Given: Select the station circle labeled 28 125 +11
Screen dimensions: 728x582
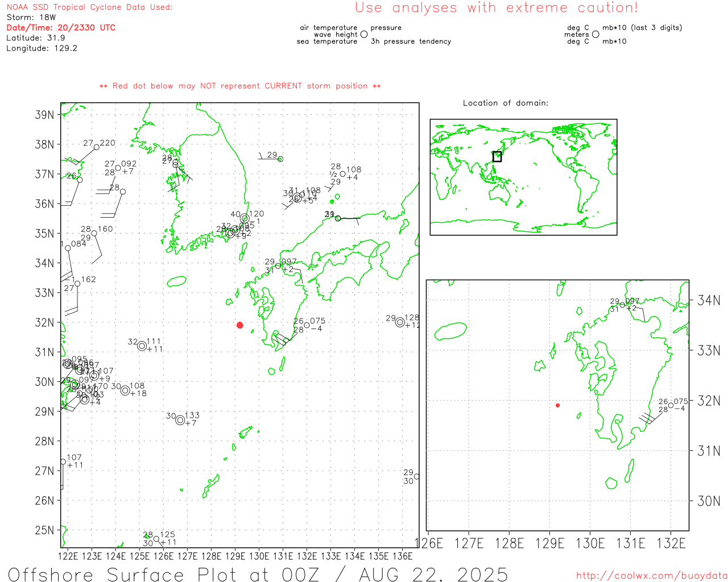Looking at the screenshot, I should [x=156, y=539].
